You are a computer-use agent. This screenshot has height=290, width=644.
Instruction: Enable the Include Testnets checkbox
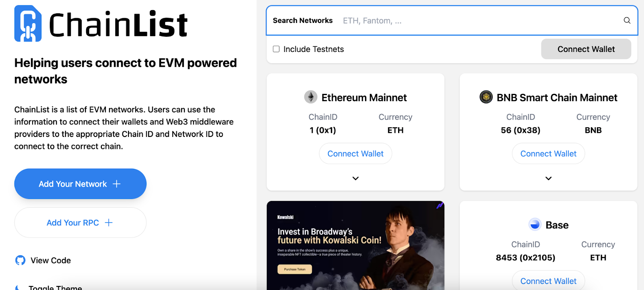point(276,49)
